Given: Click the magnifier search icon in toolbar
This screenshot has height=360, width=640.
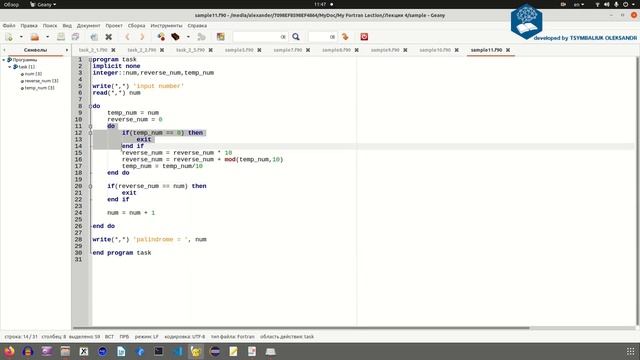Looking at the screenshot, I should click(296, 37).
